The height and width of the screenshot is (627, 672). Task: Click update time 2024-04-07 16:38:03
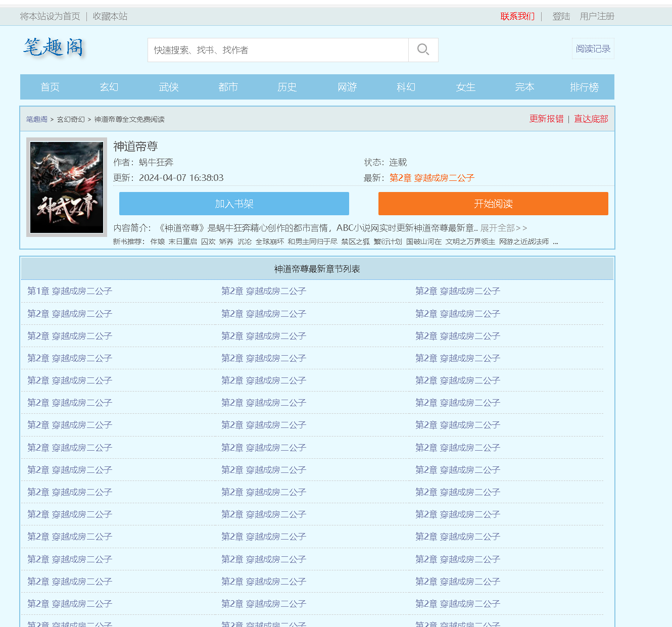[181, 178]
